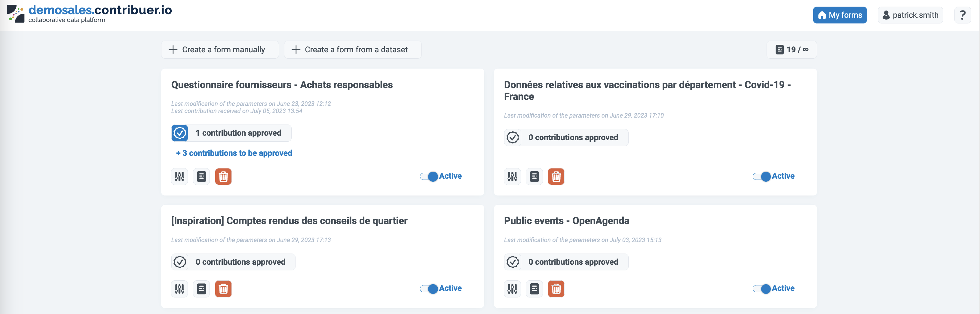
Task: Open settings sliders for Comptes rendus form
Action: click(x=179, y=289)
